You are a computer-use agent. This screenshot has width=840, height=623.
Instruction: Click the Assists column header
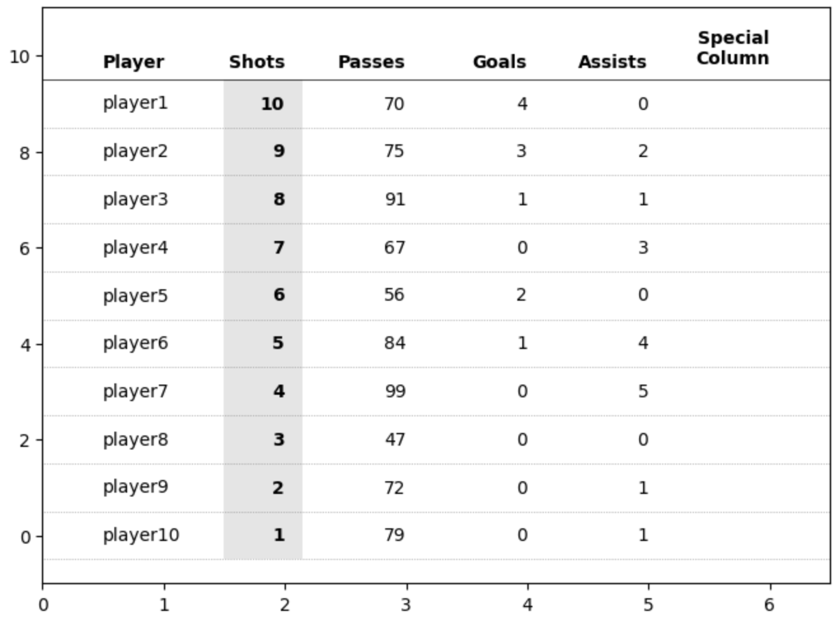pyautogui.click(x=612, y=62)
